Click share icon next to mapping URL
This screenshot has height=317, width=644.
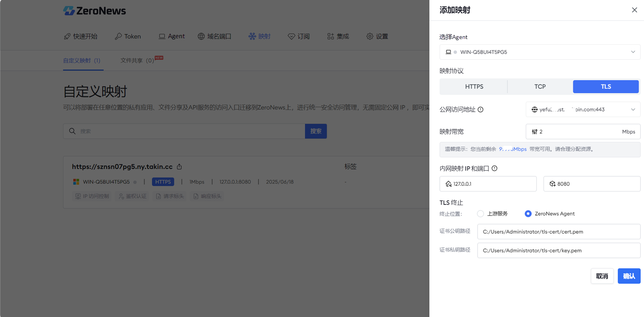tap(179, 167)
